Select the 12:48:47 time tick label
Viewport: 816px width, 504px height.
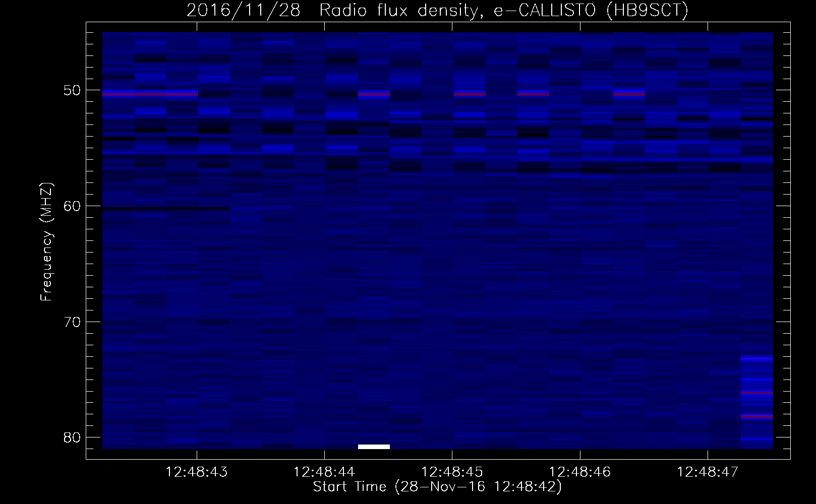coord(708,472)
